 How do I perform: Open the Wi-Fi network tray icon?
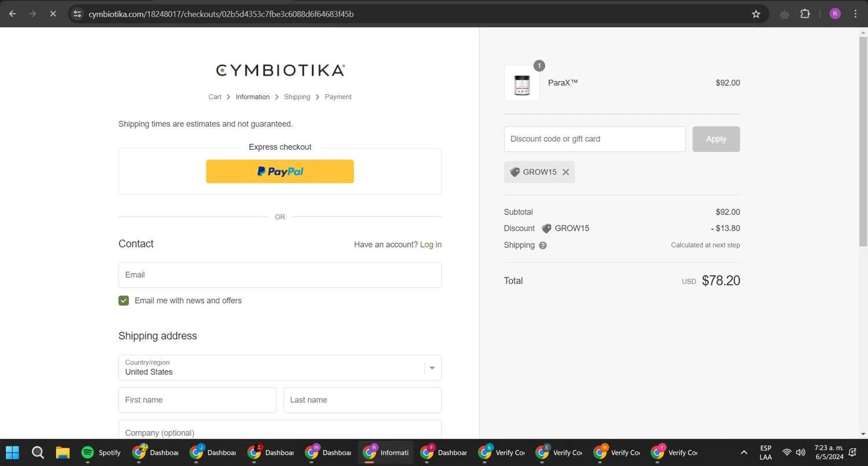(x=787, y=453)
